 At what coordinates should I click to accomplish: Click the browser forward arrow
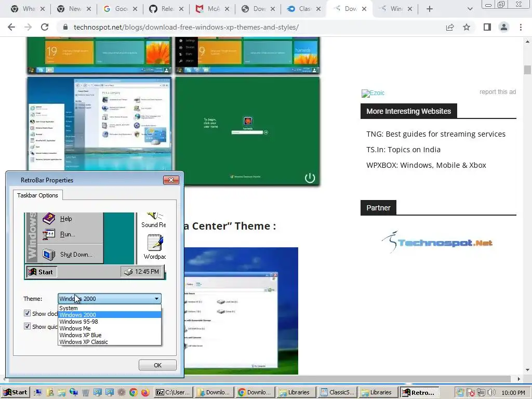point(28,27)
